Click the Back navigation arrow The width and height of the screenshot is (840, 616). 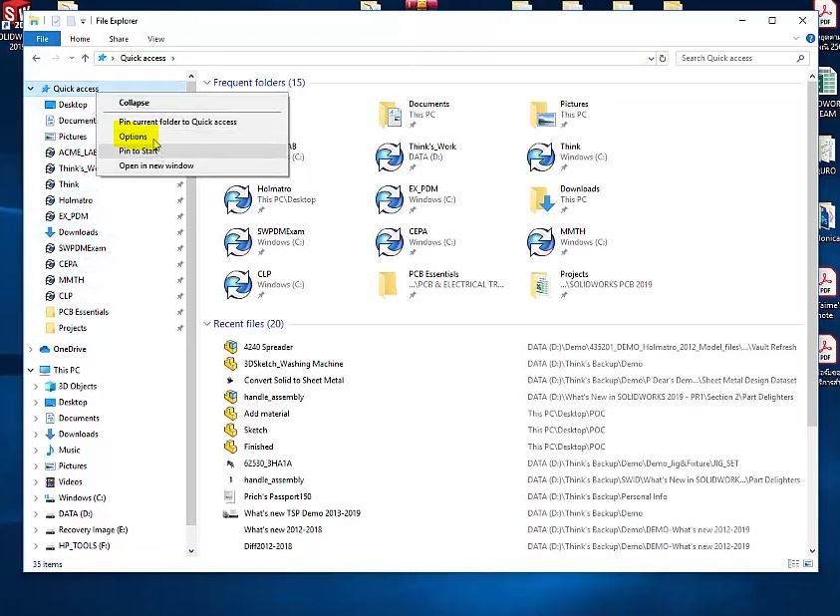click(36, 58)
